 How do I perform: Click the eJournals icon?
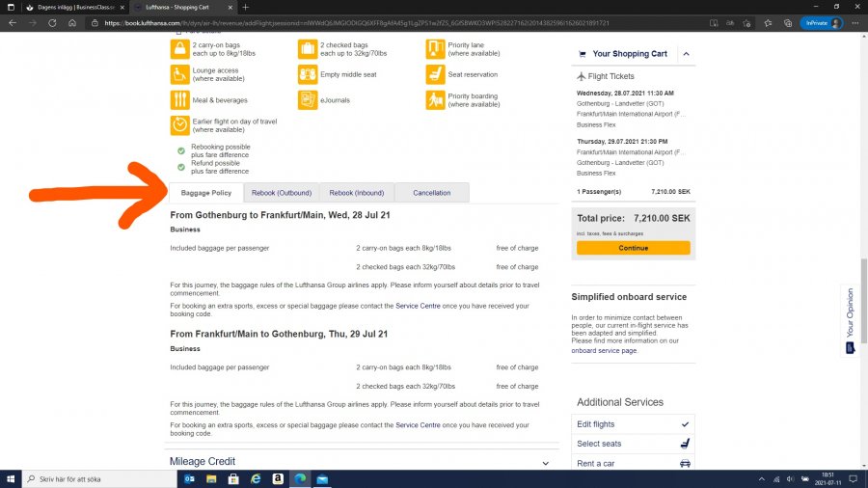pos(308,100)
